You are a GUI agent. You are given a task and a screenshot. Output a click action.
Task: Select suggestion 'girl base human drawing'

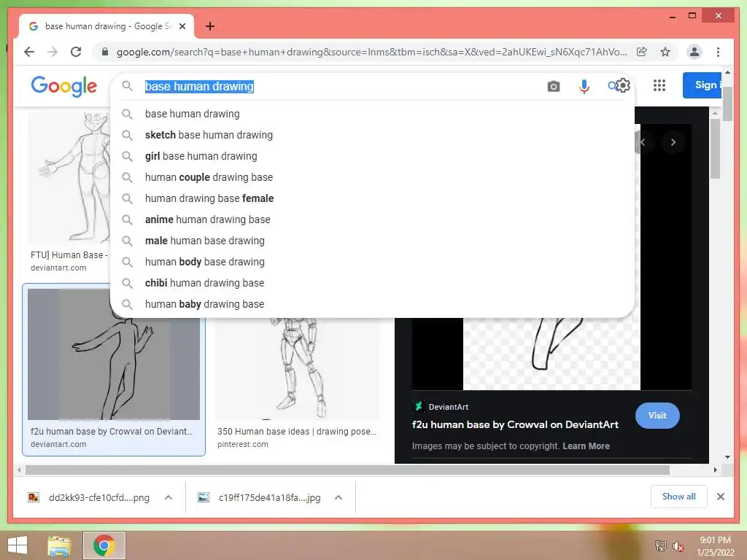(372, 156)
